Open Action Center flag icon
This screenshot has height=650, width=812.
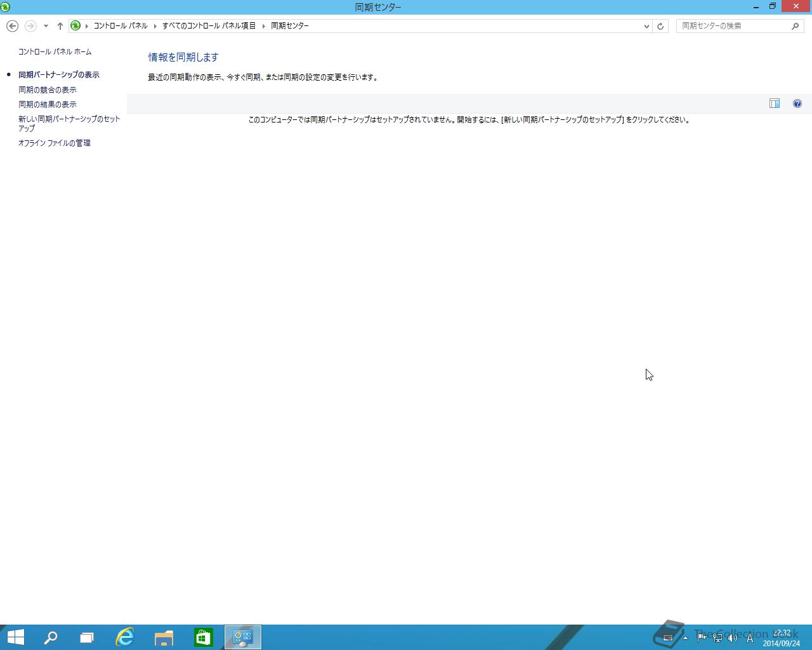pos(701,638)
